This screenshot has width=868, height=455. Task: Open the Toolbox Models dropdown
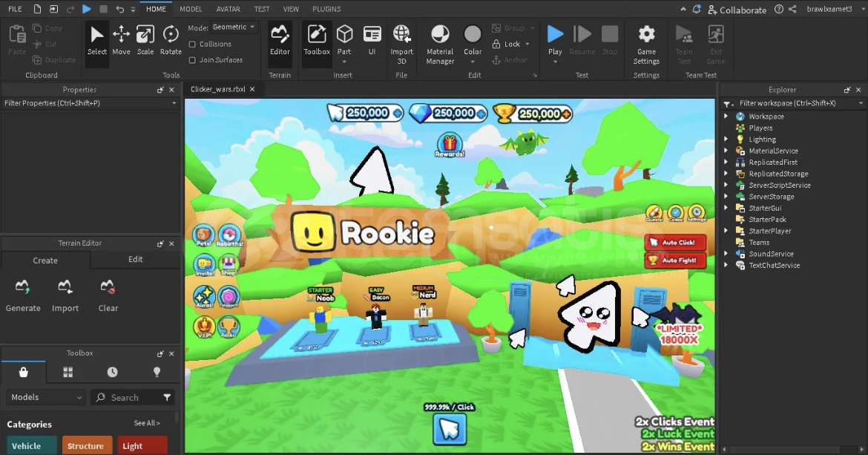pos(45,397)
